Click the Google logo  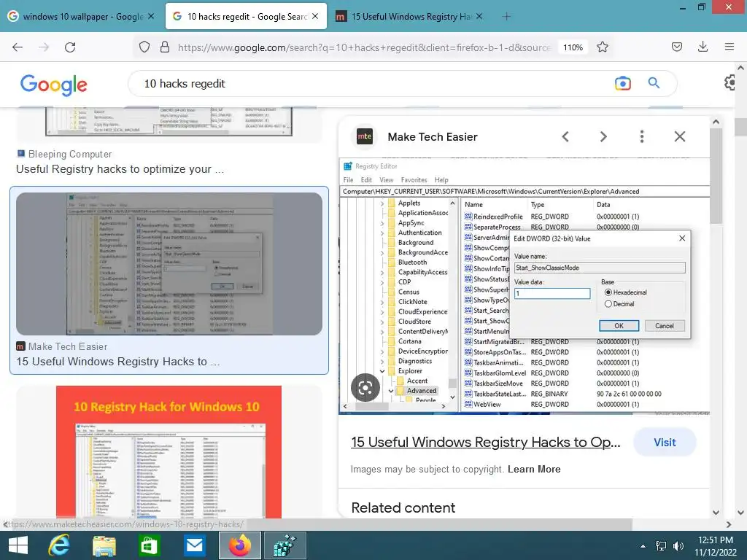[53, 85]
